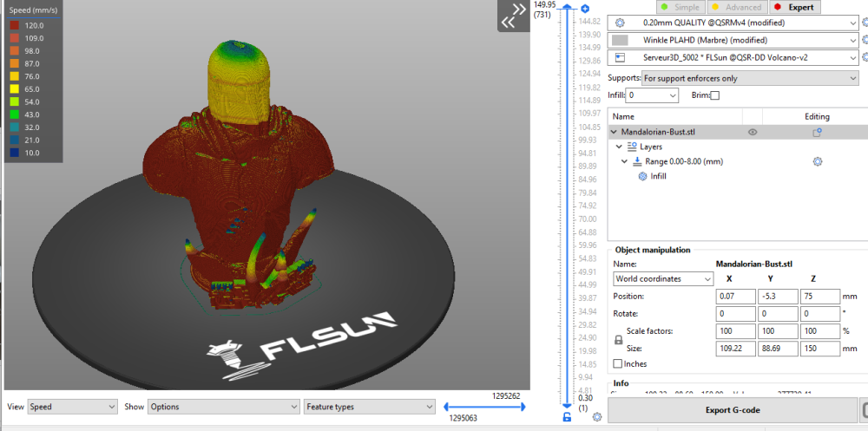This screenshot has width=868, height=431.
Task: Collapse the Layers tree node
Action: [x=620, y=147]
